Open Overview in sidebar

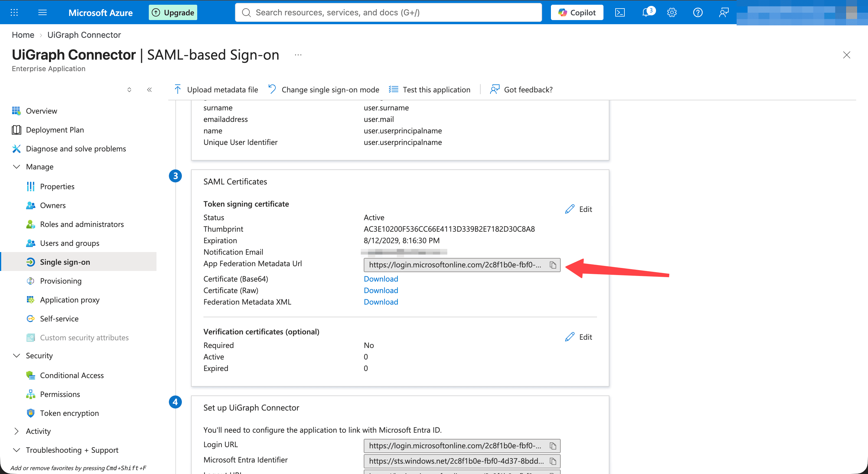pyautogui.click(x=41, y=111)
